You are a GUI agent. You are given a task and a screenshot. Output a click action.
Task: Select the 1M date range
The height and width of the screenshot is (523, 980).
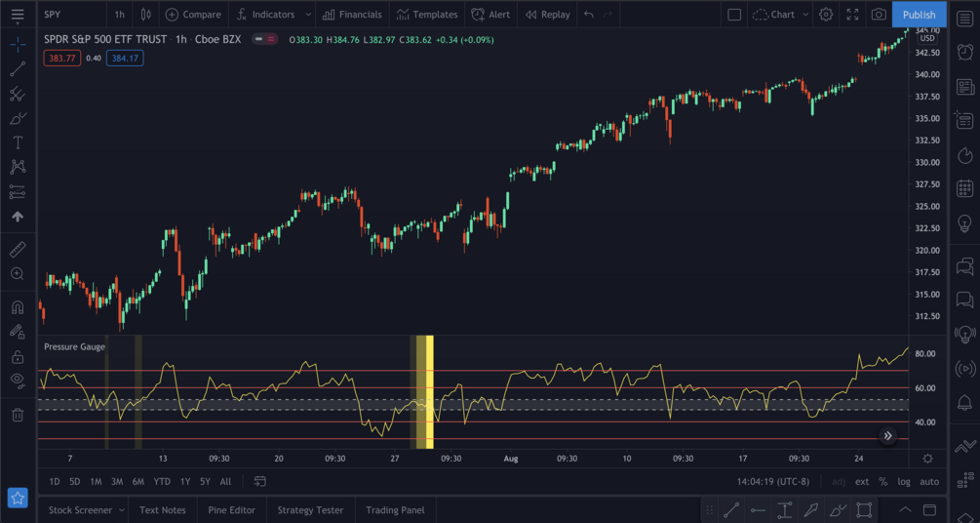[96, 482]
